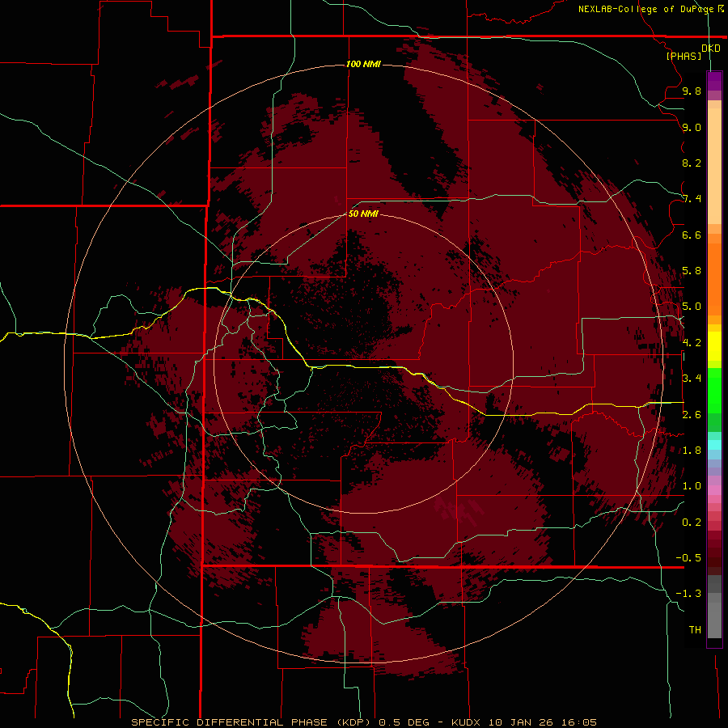Pick the yellow segment of color bar
Viewport: 728px width, 728px height.
click(x=714, y=346)
